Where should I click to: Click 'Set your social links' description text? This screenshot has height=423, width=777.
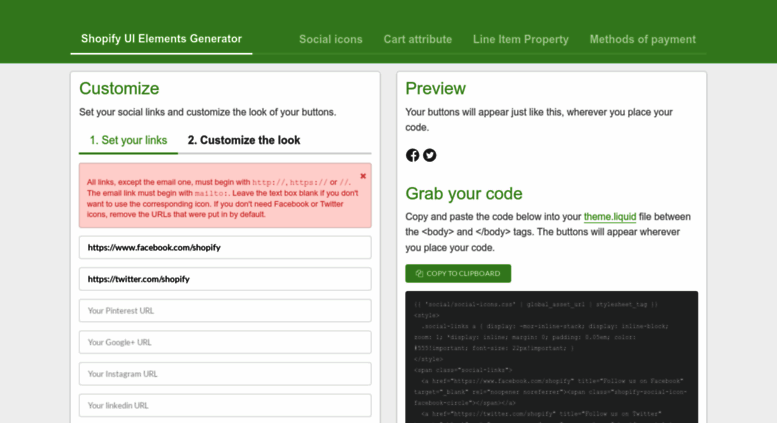point(208,112)
